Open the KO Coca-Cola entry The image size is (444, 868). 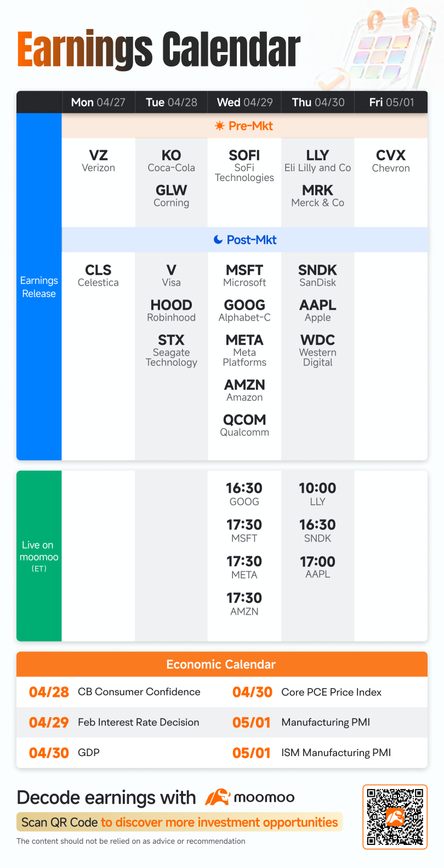[x=172, y=161]
